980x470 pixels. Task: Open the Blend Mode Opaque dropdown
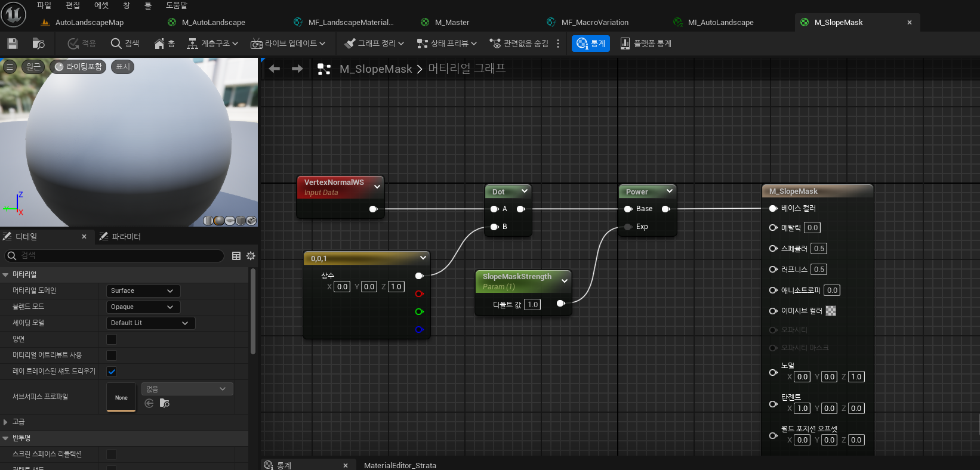click(143, 307)
